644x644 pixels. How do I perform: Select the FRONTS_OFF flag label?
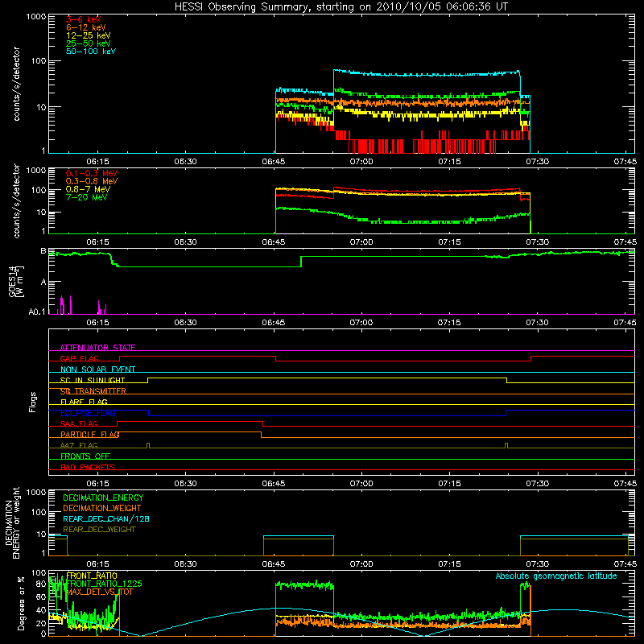tap(85, 456)
